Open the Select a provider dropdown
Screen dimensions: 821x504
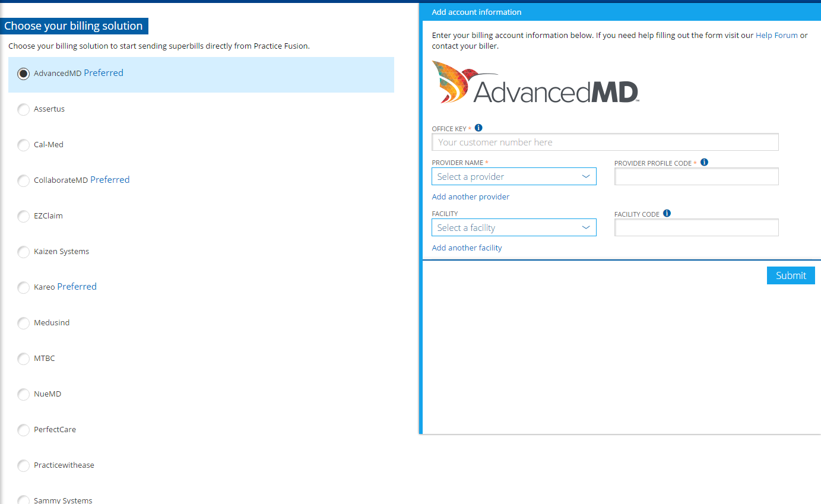514,176
